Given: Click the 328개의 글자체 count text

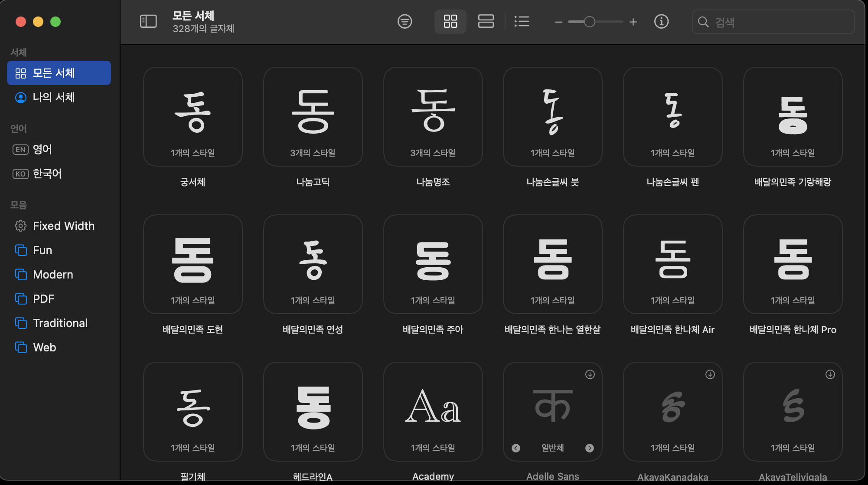Looking at the screenshot, I should click(203, 29).
